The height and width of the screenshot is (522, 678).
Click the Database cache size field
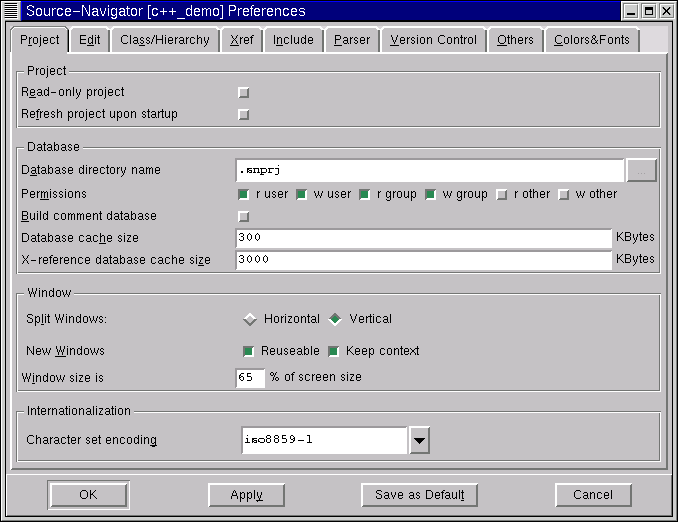tap(424, 238)
